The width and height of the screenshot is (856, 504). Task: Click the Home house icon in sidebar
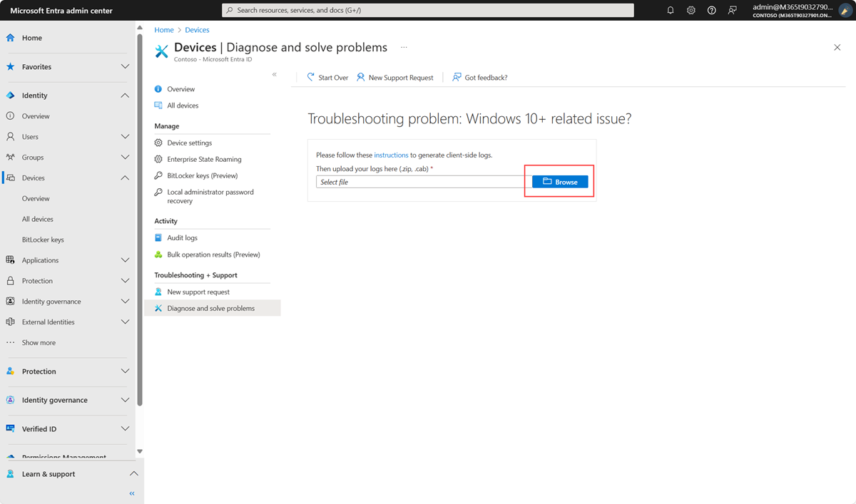coord(10,38)
